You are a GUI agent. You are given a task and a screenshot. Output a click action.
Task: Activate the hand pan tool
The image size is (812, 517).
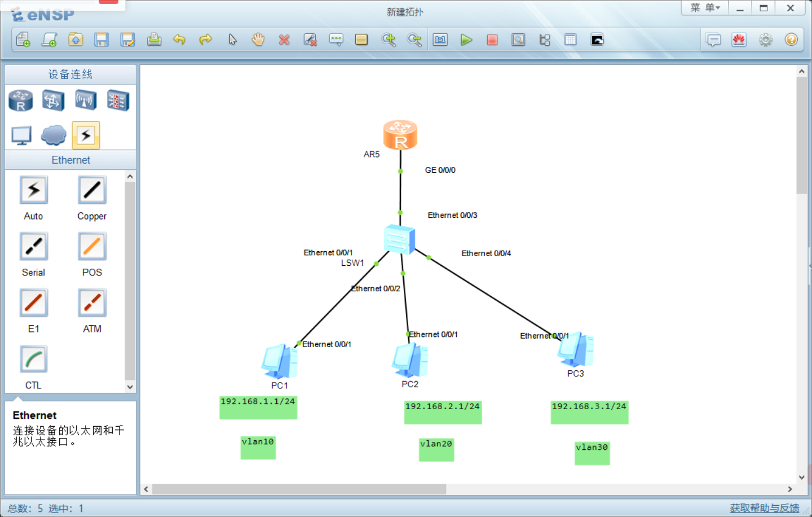pyautogui.click(x=258, y=40)
